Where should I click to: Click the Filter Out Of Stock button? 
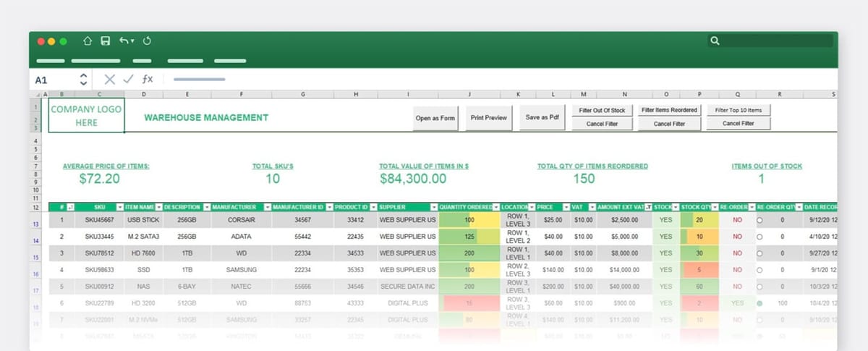pyautogui.click(x=602, y=110)
